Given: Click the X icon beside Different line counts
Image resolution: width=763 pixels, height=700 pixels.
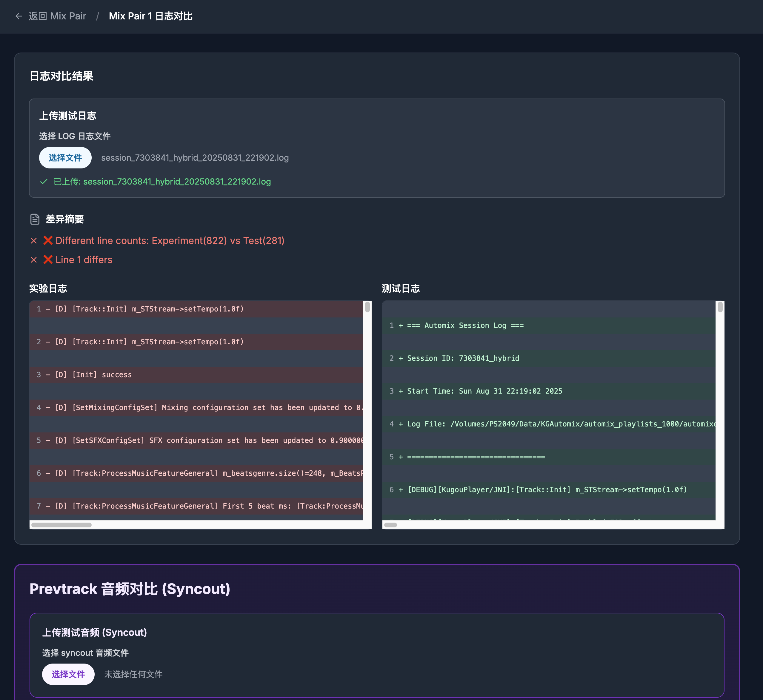Looking at the screenshot, I should [x=34, y=241].
